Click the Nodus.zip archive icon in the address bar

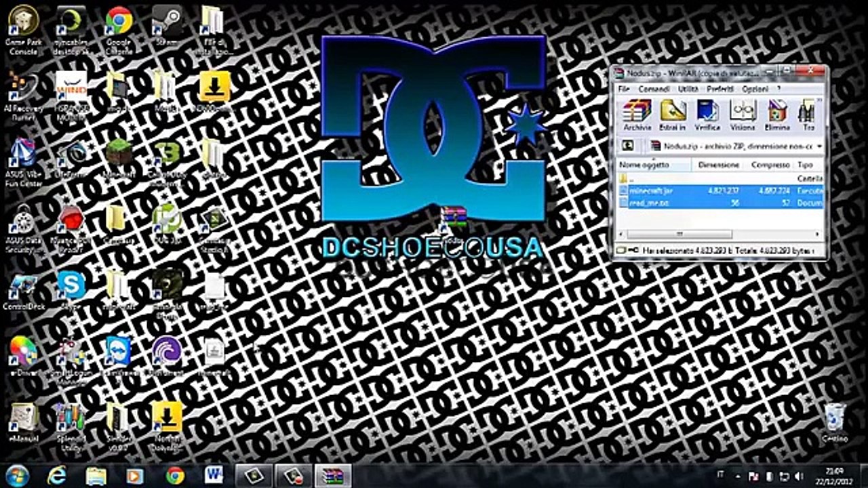(x=655, y=146)
